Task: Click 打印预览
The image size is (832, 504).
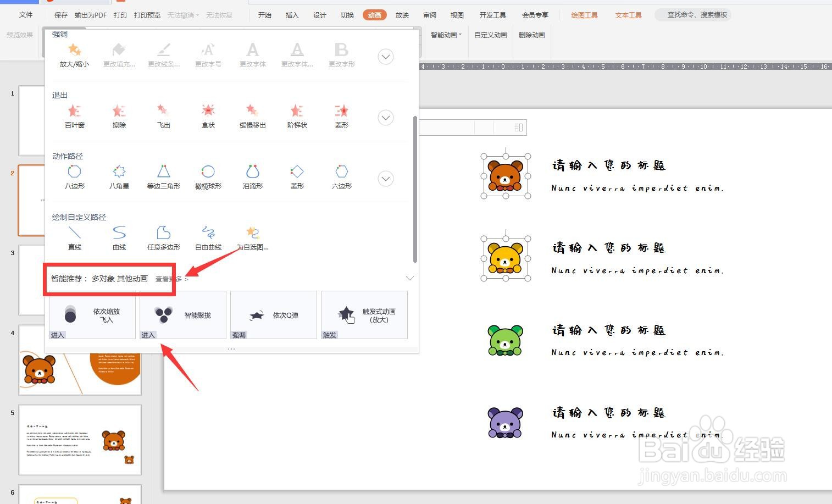Action: tap(147, 15)
